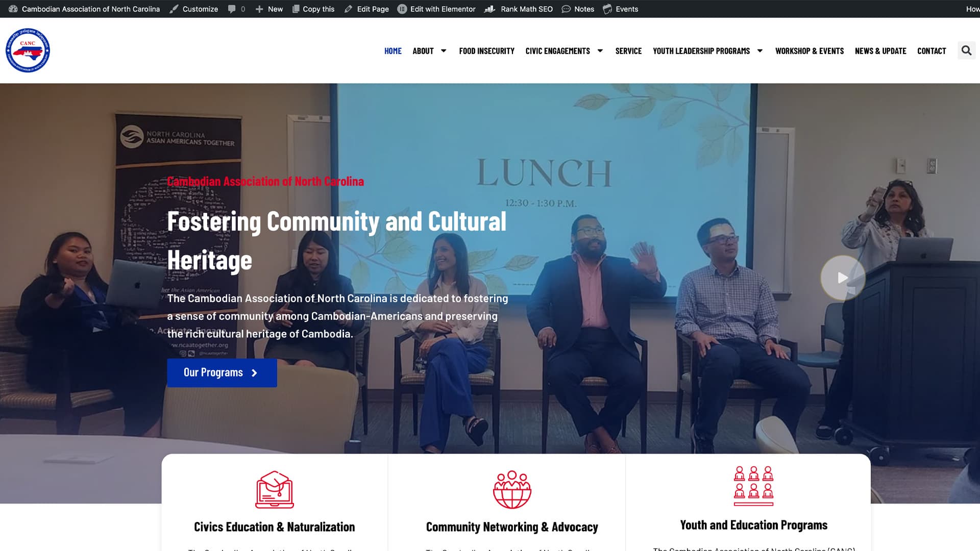Click the Edit Page pencil icon
The width and height of the screenshot is (980, 551).
click(x=349, y=9)
